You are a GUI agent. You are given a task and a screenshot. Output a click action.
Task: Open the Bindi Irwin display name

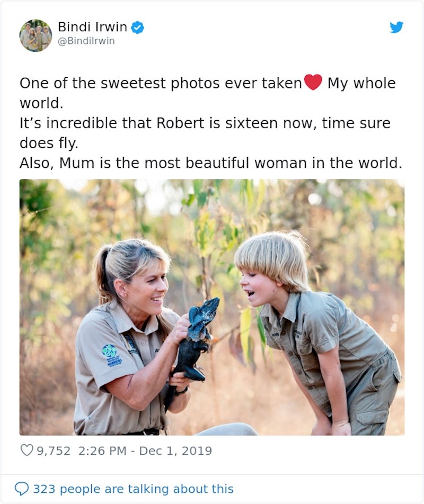[92, 26]
